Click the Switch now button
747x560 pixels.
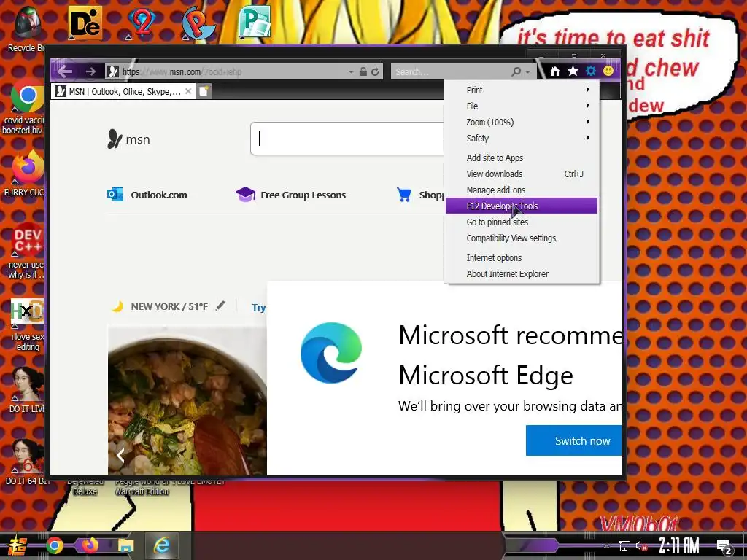click(x=573, y=440)
